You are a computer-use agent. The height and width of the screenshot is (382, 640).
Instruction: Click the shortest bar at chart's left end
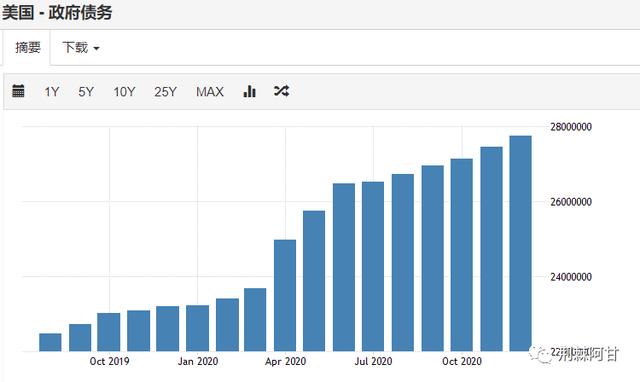(x=50, y=342)
